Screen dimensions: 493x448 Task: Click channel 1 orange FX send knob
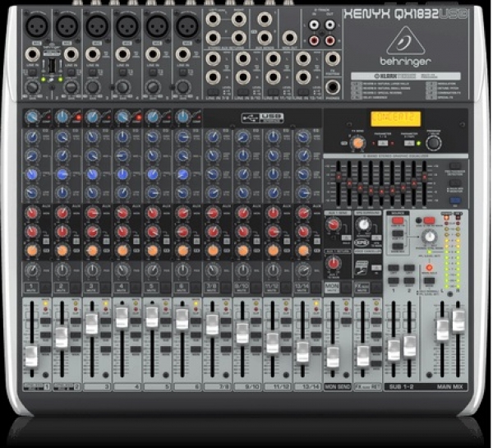[x=32, y=251]
